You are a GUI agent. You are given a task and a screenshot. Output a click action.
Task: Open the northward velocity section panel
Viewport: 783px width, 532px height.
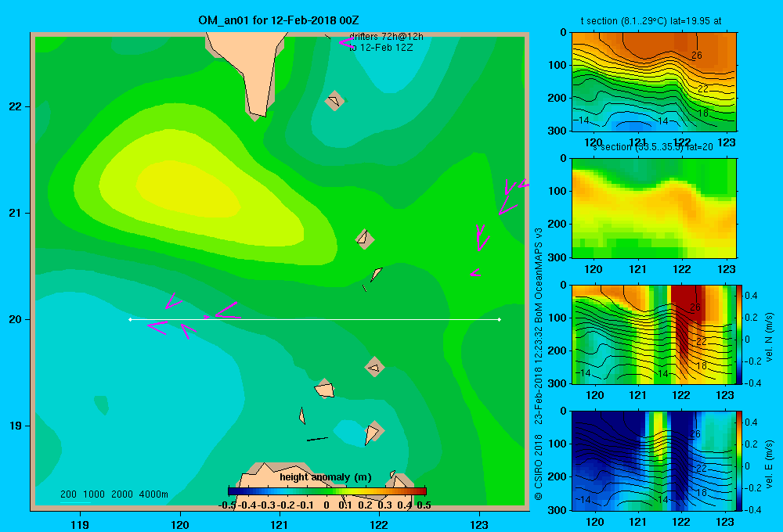click(x=654, y=334)
